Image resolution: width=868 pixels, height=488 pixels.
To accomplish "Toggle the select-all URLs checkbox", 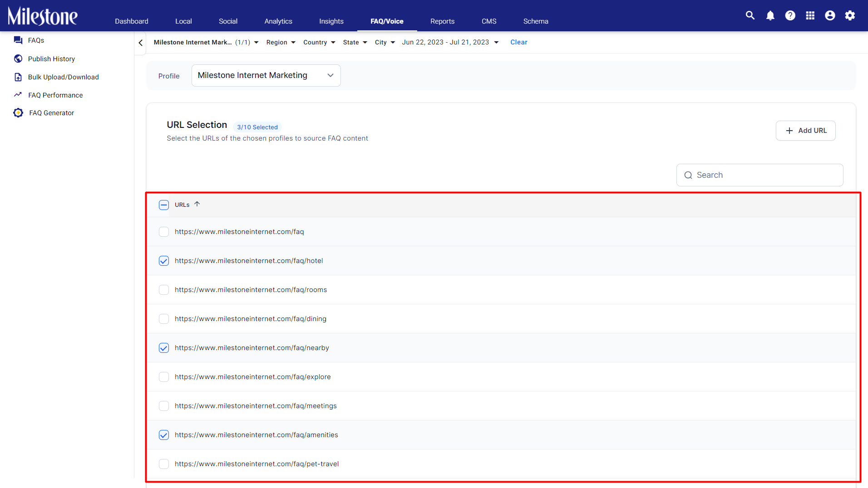I will pyautogui.click(x=164, y=205).
